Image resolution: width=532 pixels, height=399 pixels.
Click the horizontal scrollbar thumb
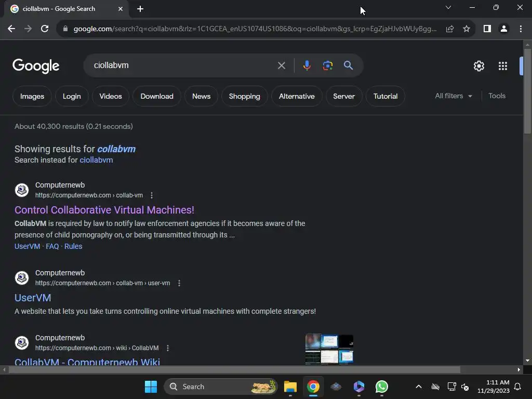click(x=234, y=370)
